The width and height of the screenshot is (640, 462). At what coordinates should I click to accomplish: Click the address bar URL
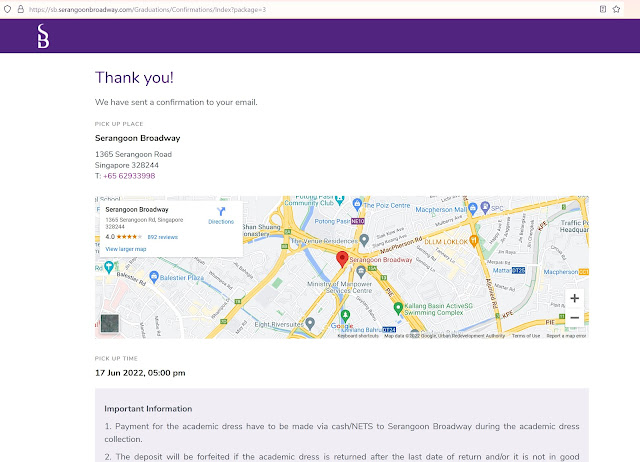(x=147, y=9)
